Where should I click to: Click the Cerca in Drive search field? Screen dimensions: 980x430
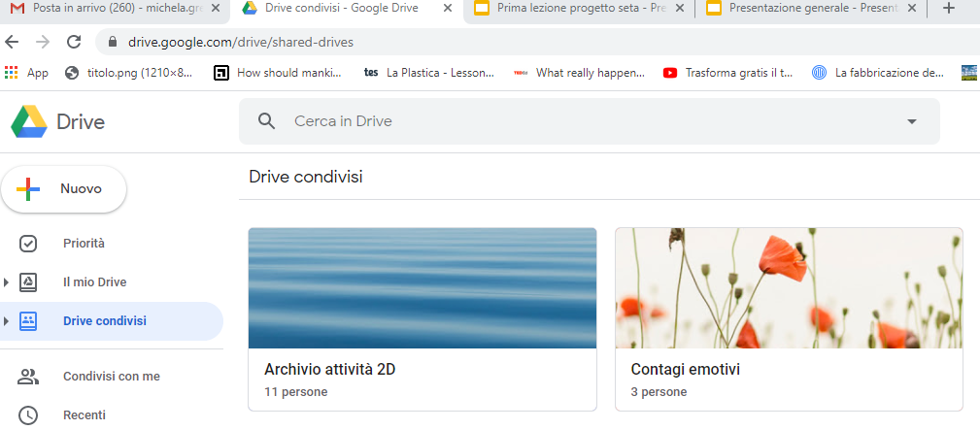[589, 121]
